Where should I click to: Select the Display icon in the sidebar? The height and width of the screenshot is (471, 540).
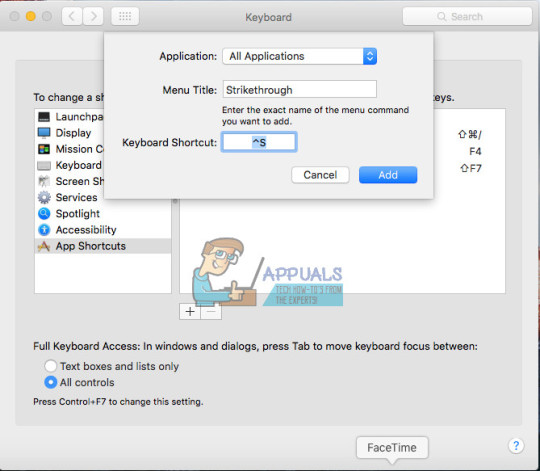(x=44, y=133)
